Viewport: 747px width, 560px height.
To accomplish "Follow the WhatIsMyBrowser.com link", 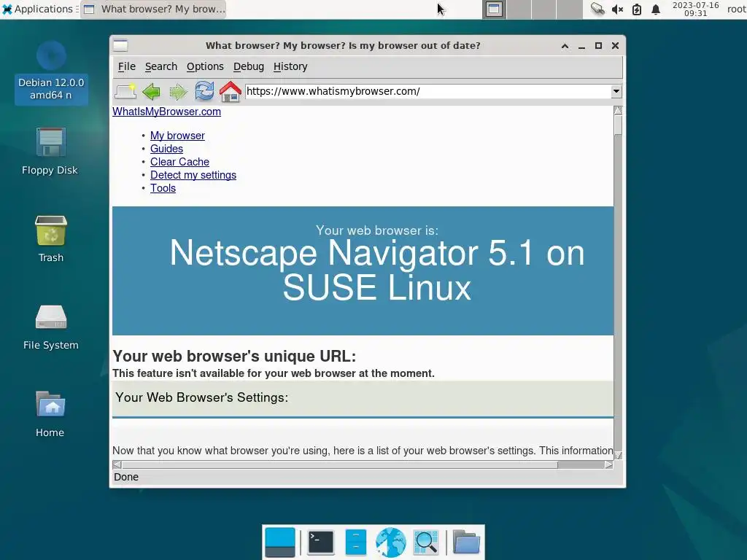I will 167,112.
